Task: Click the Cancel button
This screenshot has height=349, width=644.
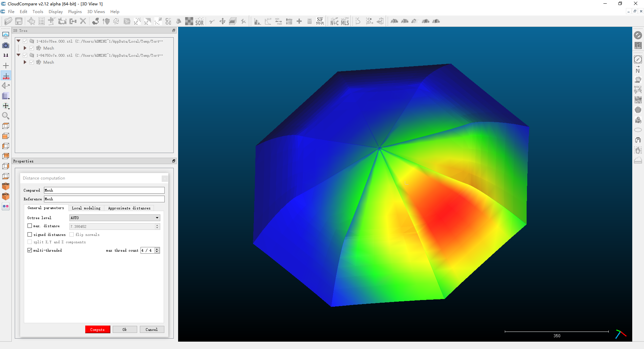Action: (152, 330)
